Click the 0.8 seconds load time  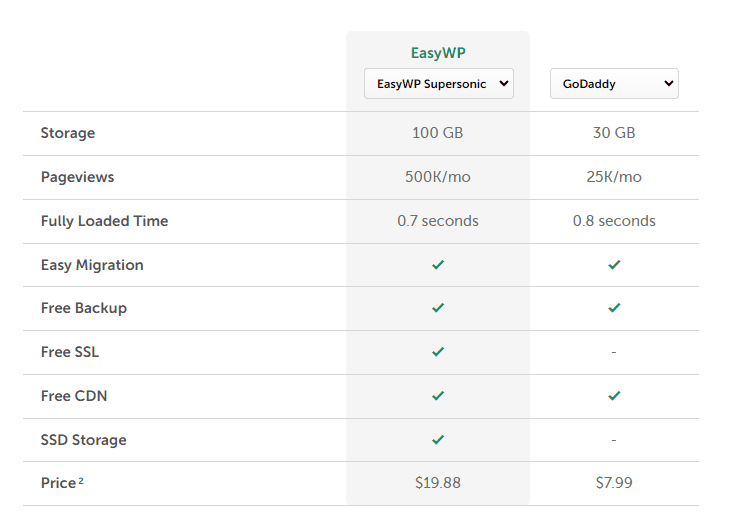point(614,221)
